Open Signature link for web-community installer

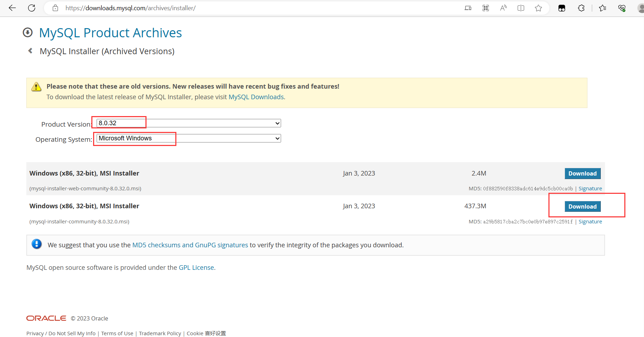[590, 189]
